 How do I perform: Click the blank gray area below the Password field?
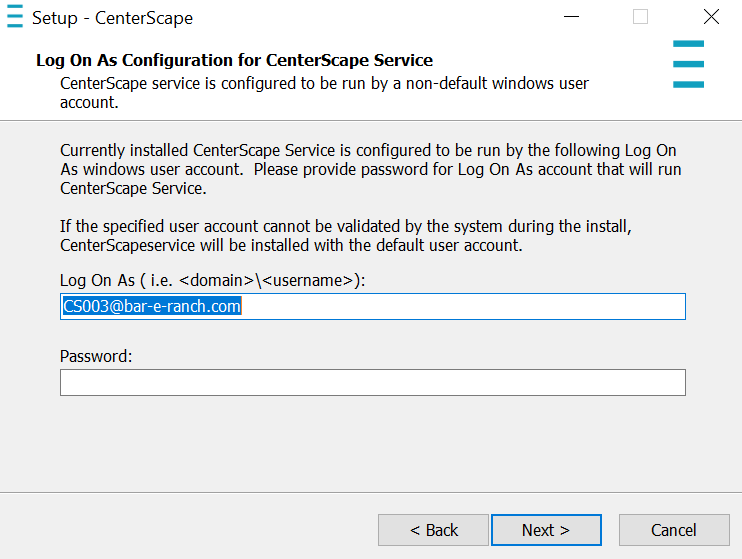click(x=370, y=445)
